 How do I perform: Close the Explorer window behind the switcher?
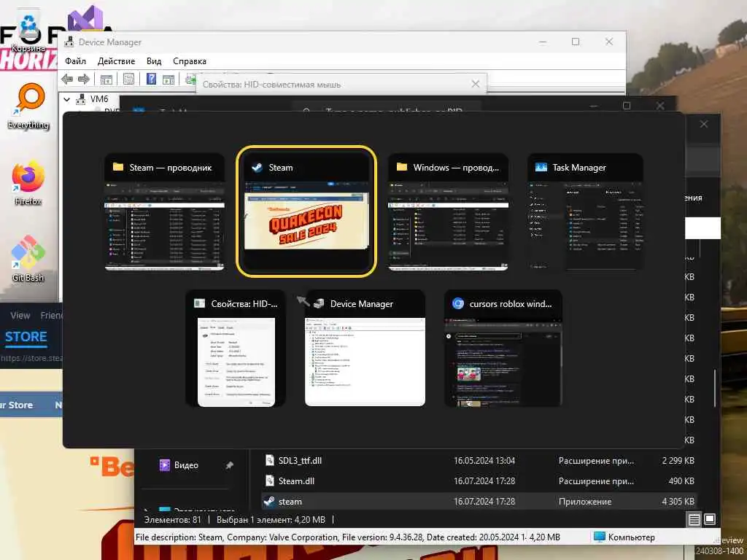click(704, 124)
